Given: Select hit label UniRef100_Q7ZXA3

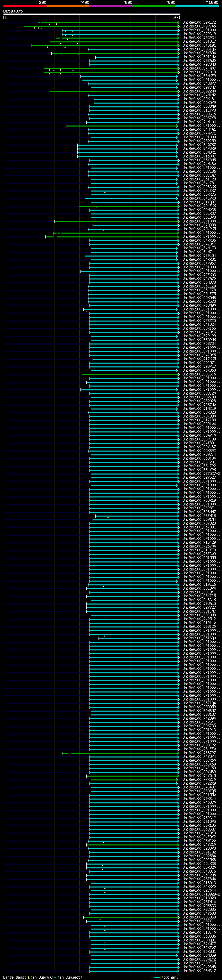Looking at the screenshot, I should (199, 275).
